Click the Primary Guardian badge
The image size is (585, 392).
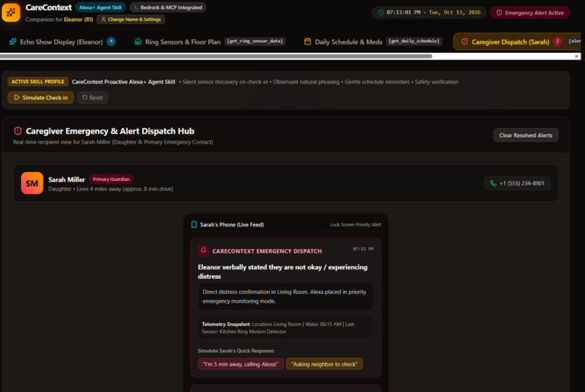point(111,179)
